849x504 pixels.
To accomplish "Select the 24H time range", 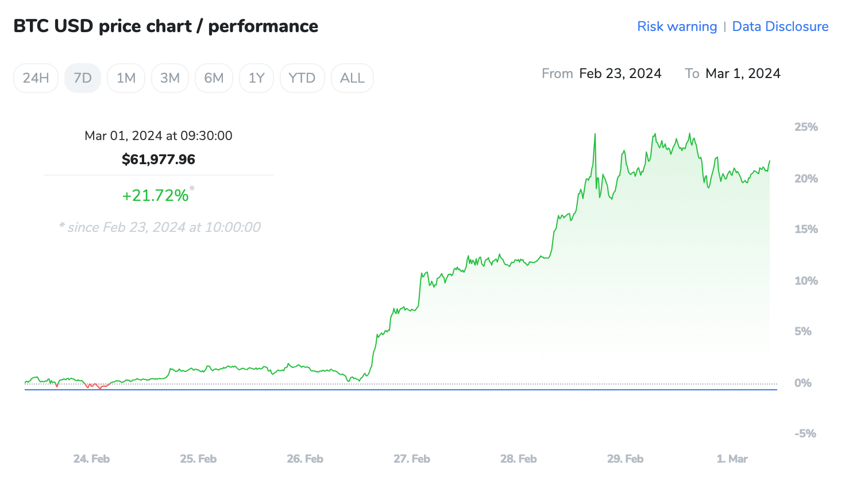I will click(x=36, y=77).
